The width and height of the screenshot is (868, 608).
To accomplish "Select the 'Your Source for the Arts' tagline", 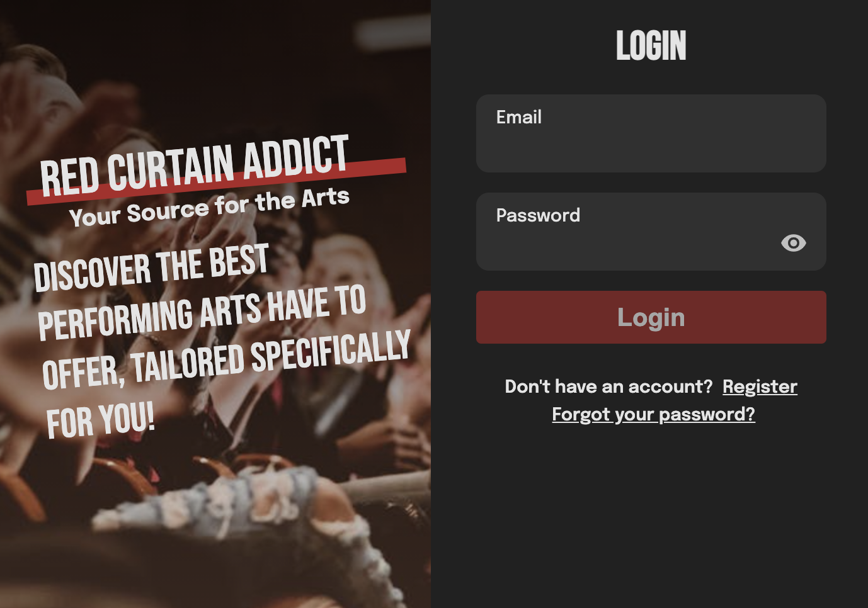I will tap(209, 207).
